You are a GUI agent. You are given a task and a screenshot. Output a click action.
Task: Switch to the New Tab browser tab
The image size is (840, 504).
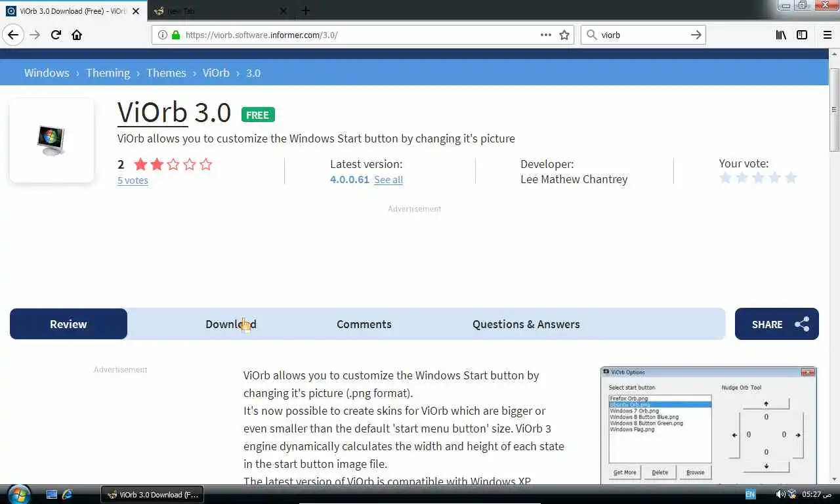tap(220, 10)
